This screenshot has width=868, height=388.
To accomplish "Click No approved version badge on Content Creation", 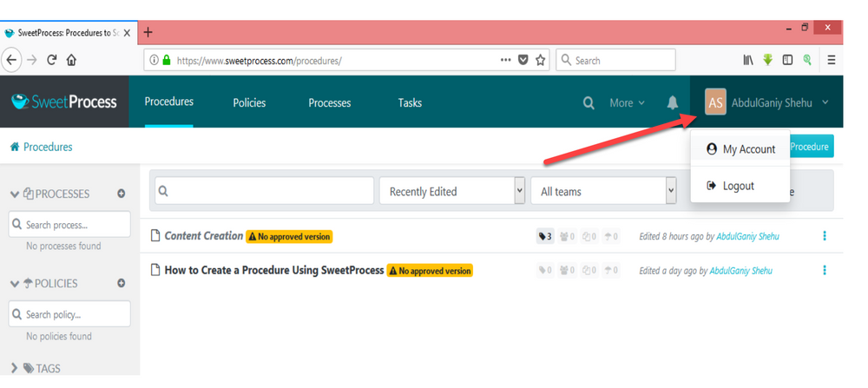I will (289, 236).
